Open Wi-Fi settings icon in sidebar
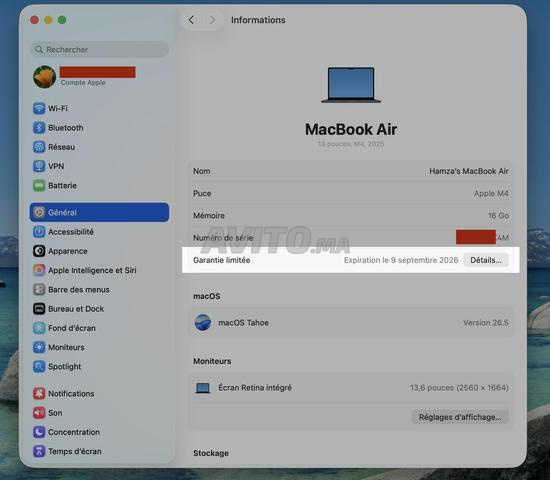 point(39,108)
